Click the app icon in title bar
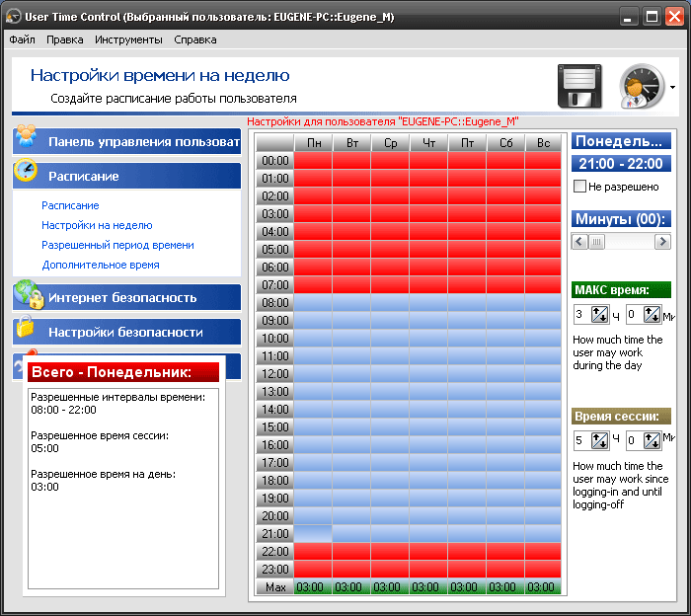This screenshot has width=691, height=616. [14, 16]
